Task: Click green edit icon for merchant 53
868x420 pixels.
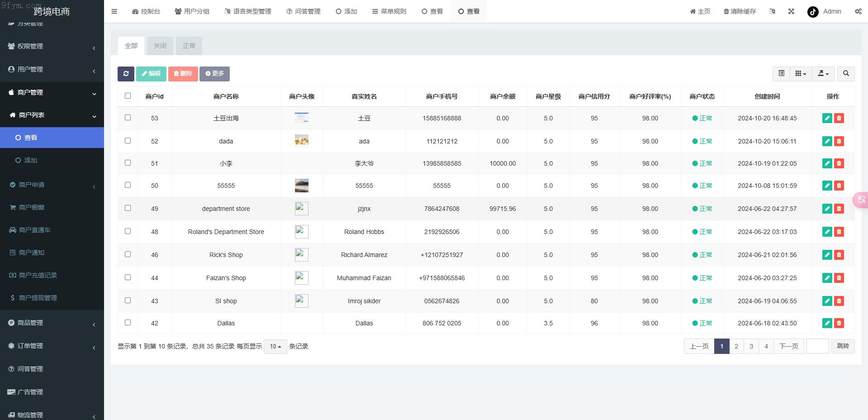Action: click(827, 118)
